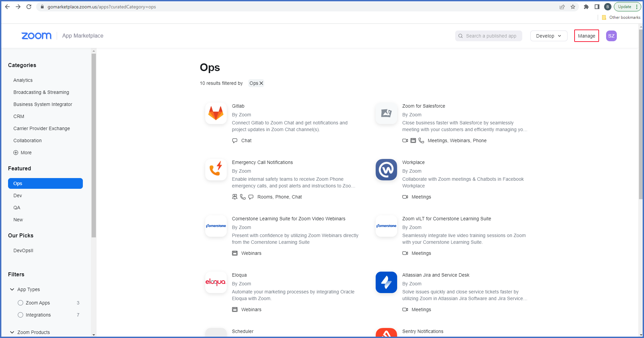Click the SZ user avatar
The image size is (644, 338).
(611, 36)
